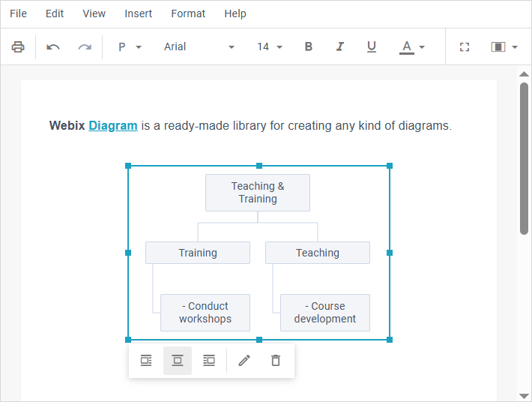532x402 pixels.
Task: Delete the selected diagram with trash icon
Action: coord(276,361)
